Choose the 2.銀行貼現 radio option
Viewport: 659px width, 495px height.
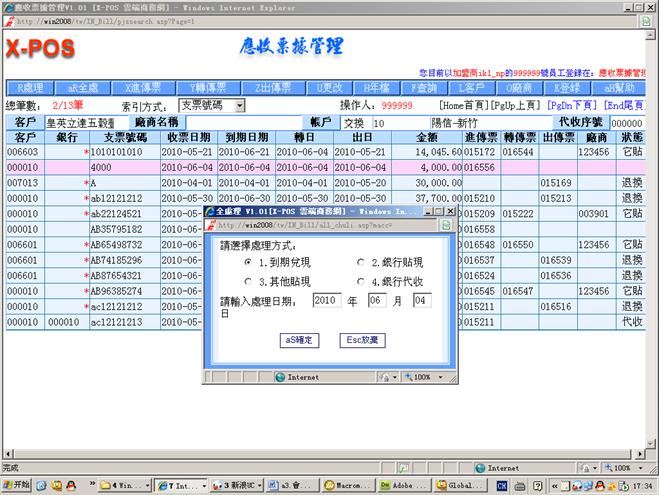361,262
